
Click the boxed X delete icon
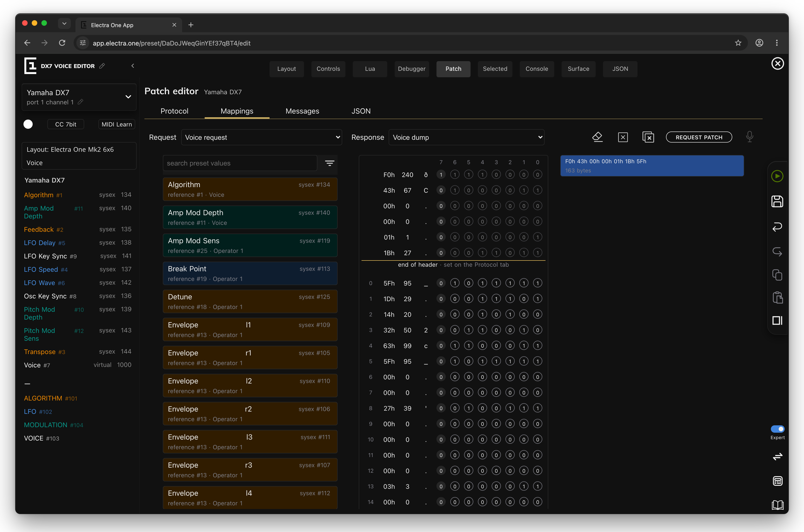(623, 137)
